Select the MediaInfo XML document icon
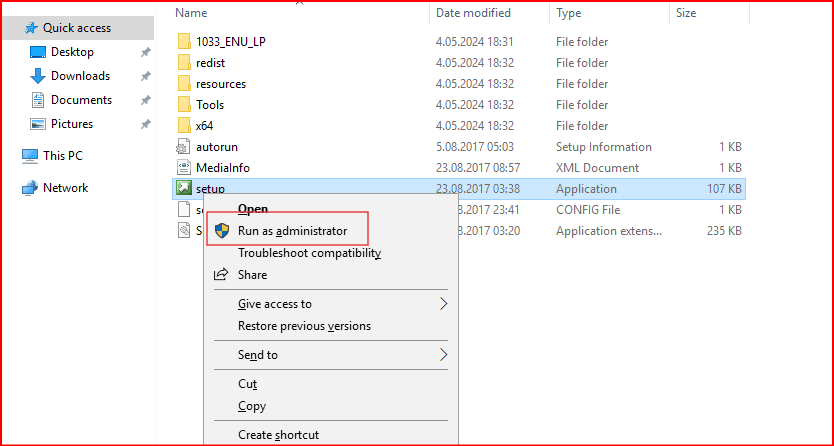Screen dimensions: 834x446 [x=183, y=168]
